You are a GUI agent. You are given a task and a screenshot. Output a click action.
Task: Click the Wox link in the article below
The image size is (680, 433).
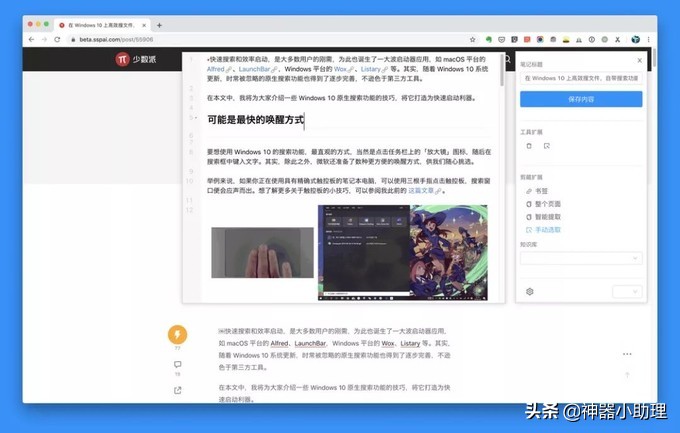click(388, 343)
